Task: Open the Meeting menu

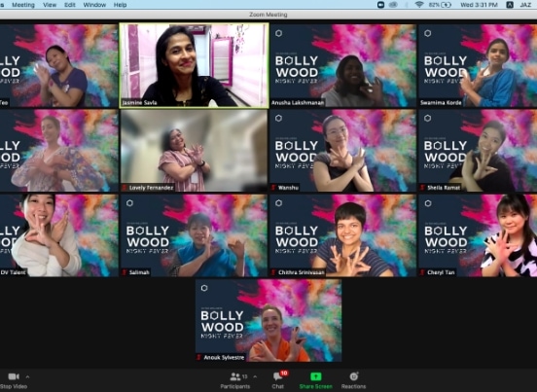Action: 23,5
